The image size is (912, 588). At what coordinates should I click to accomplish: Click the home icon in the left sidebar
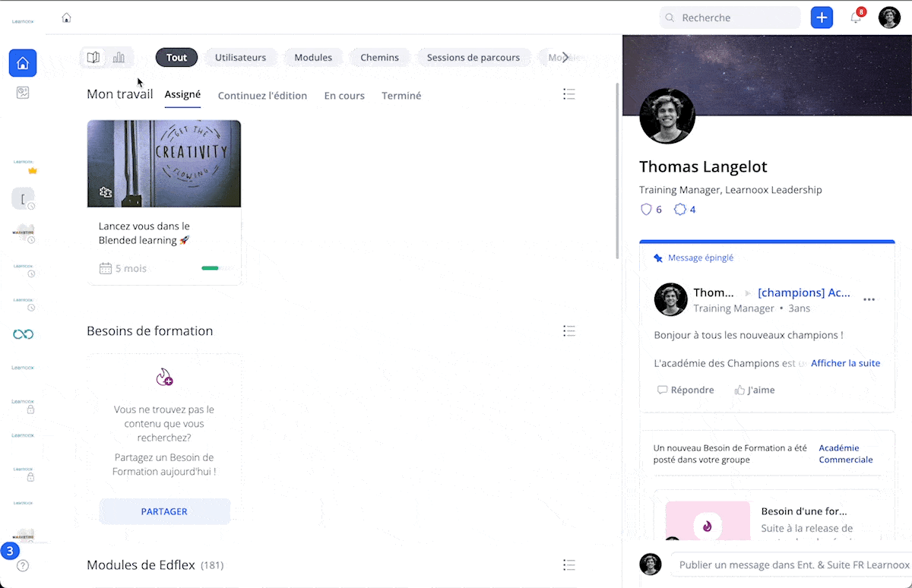click(23, 63)
